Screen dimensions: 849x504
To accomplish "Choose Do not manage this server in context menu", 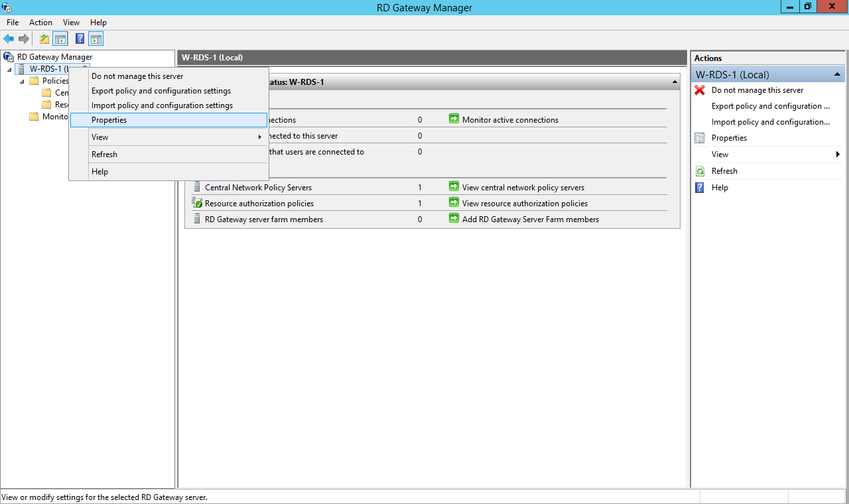I will coord(168,76).
